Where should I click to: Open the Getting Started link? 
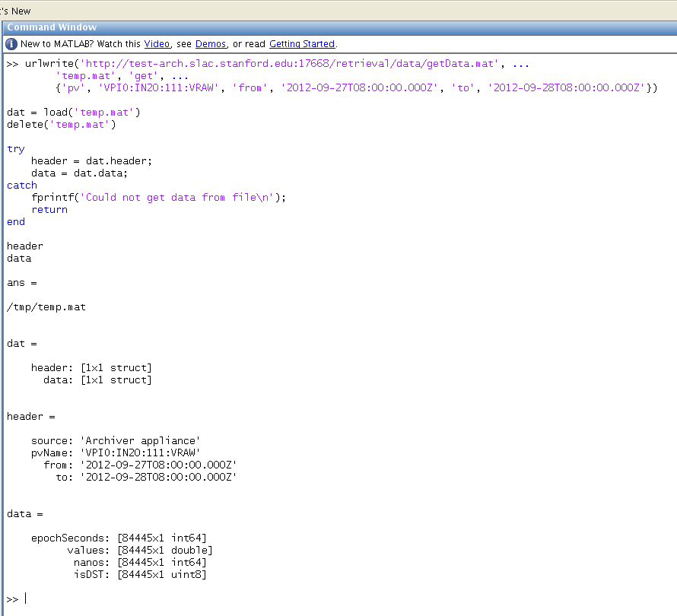click(x=302, y=44)
